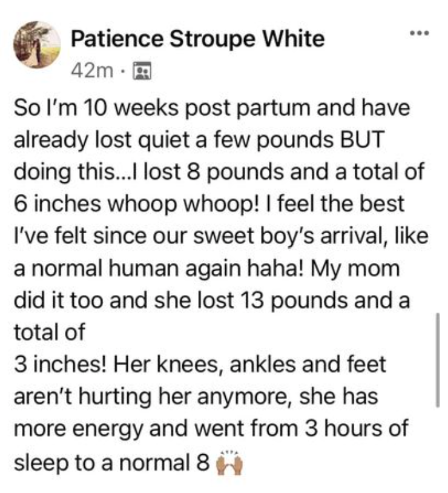
Task: Click the friends audience icon beside 42m
Action: point(143,71)
